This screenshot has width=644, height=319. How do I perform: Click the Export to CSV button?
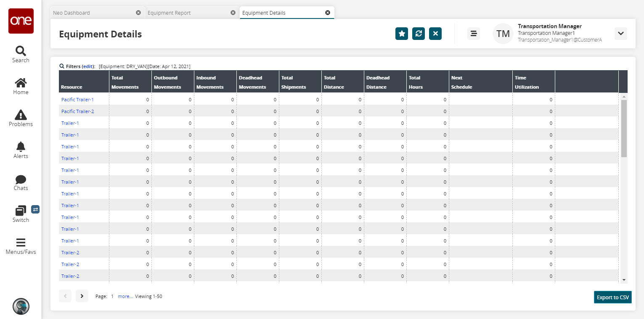612,297
